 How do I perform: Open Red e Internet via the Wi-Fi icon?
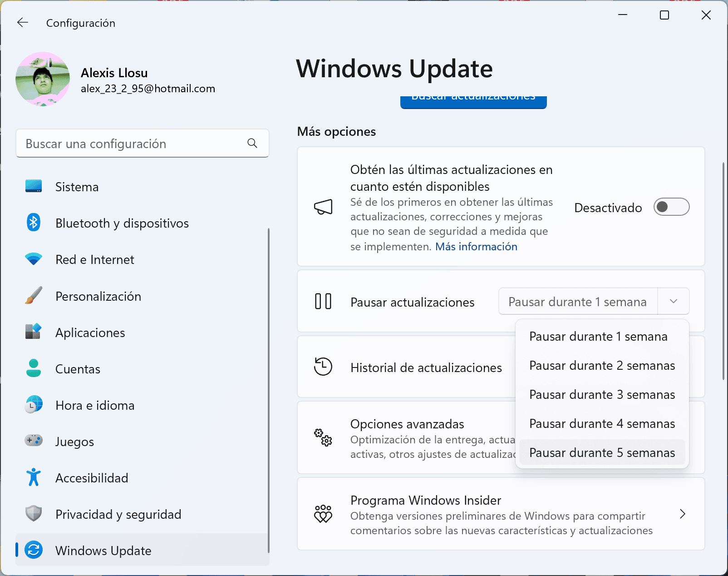coord(32,259)
